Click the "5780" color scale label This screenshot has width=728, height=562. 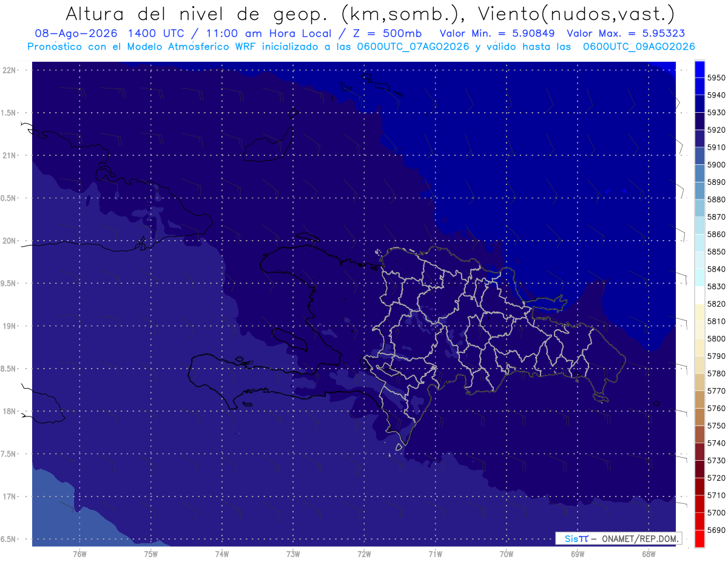716,373
